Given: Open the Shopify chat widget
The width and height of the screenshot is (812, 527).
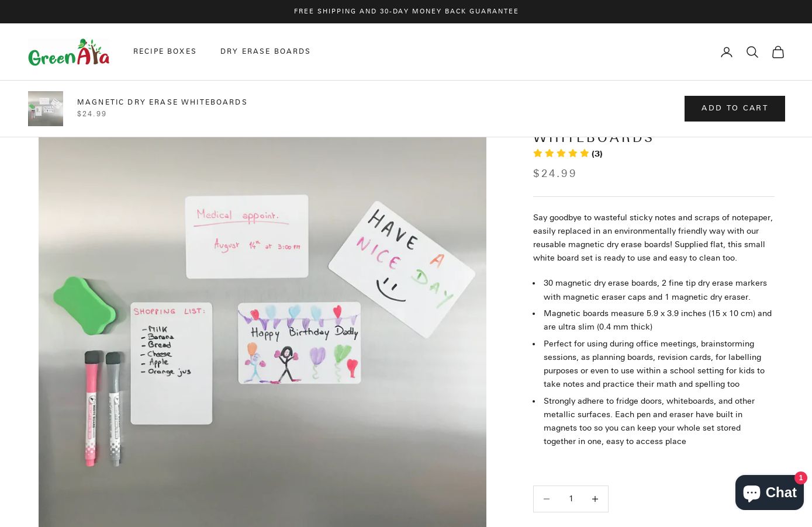Looking at the screenshot, I should tap(769, 493).
